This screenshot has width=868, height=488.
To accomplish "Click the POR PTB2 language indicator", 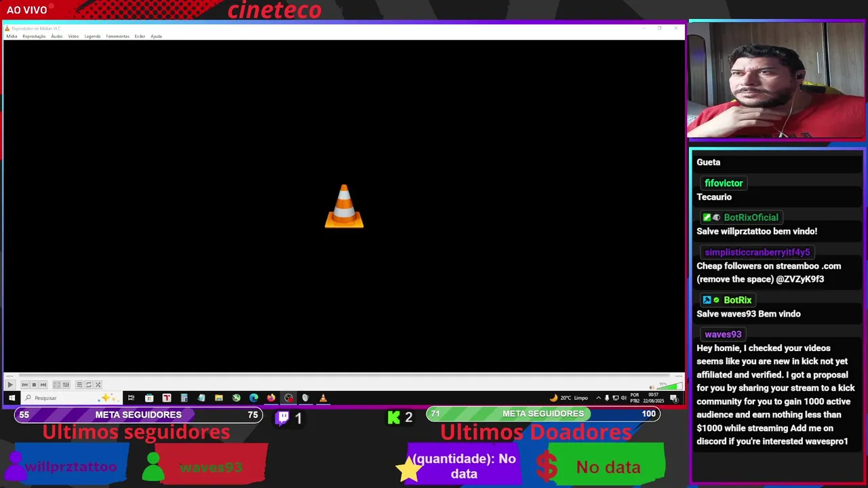I will pos(635,398).
